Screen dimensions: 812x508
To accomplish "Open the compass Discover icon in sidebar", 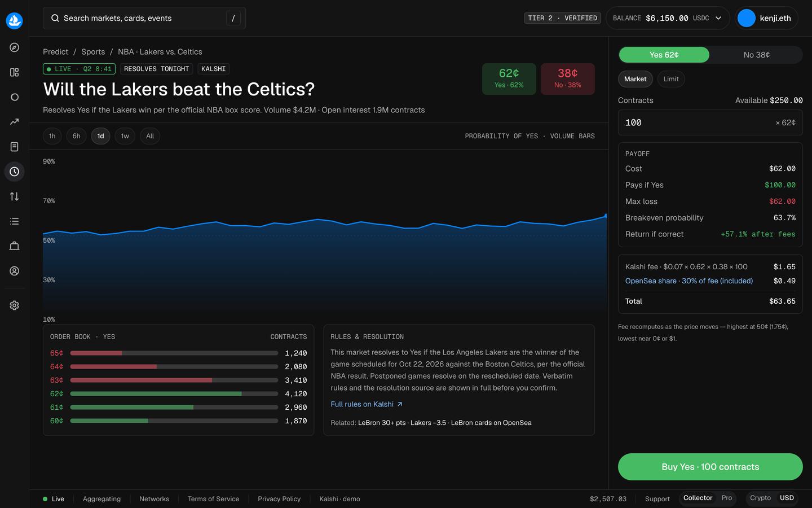I will tap(15, 47).
